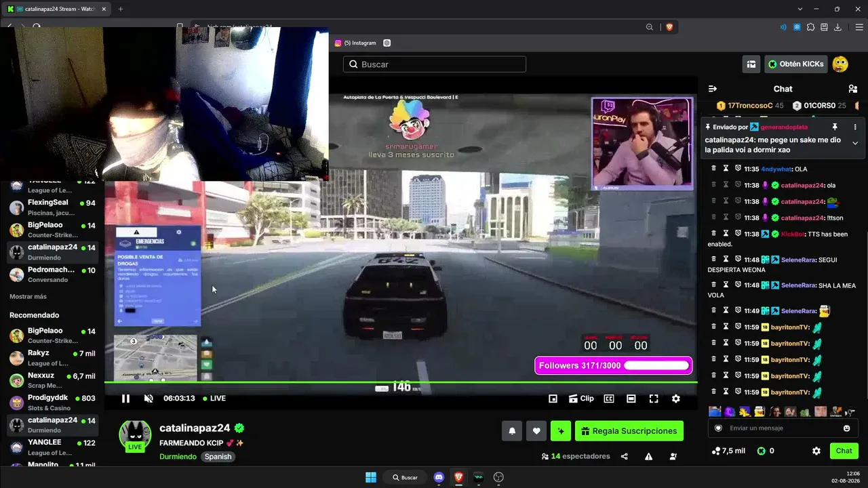
Task: Click Mostrar más in the sidebar
Action: (x=28, y=297)
